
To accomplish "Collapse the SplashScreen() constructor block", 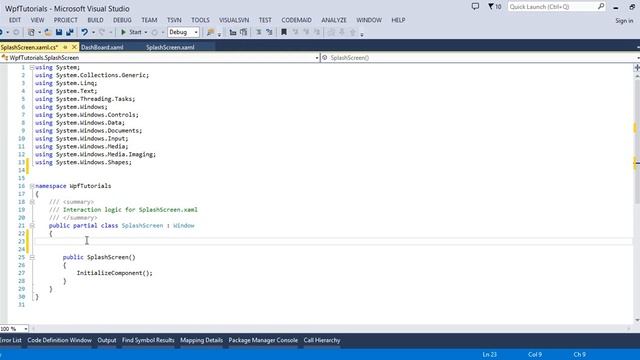I will [32, 258].
